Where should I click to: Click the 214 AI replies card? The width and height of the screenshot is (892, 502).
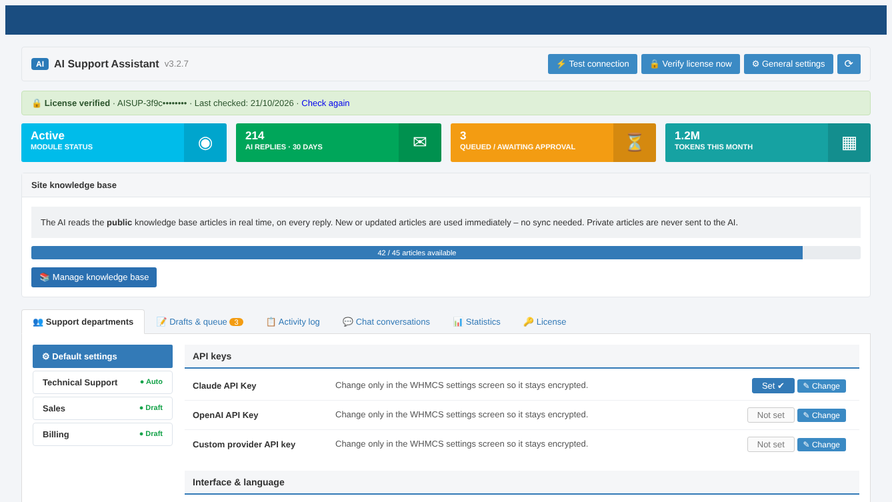(x=338, y=143)
